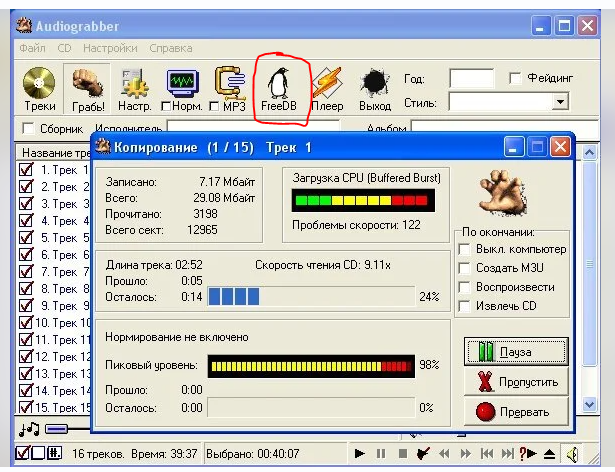Toggle the Сборник checkbox

point(28,128)
